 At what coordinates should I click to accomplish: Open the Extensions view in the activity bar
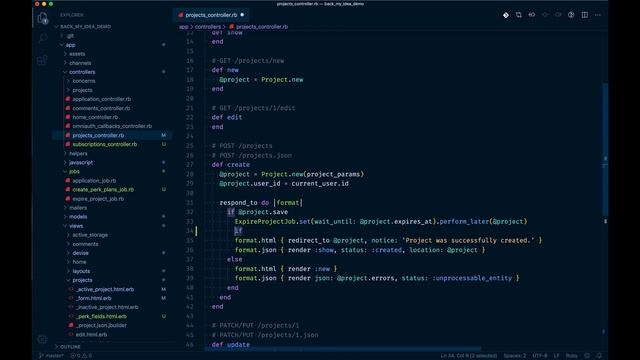[x=42, y=60]
